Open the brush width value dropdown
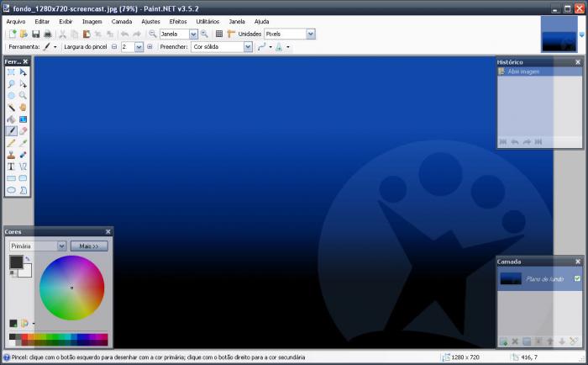The height and width of the screenshot is (365, 588). (139, 47)
